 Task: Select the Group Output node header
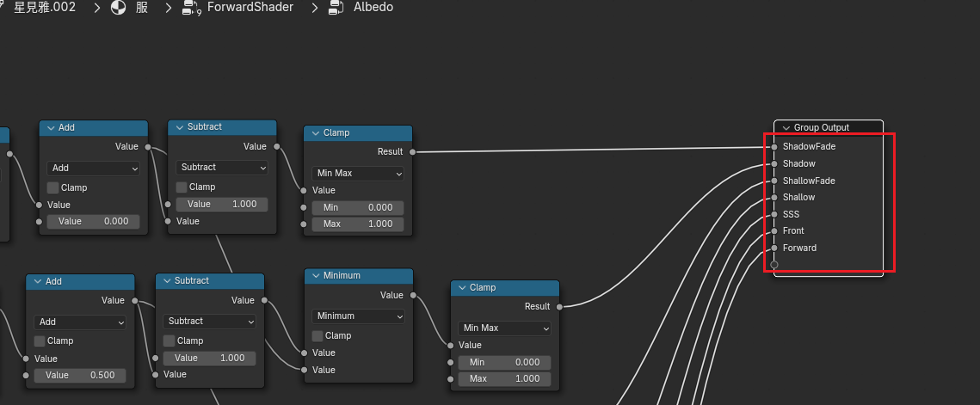tap(829, 127)
